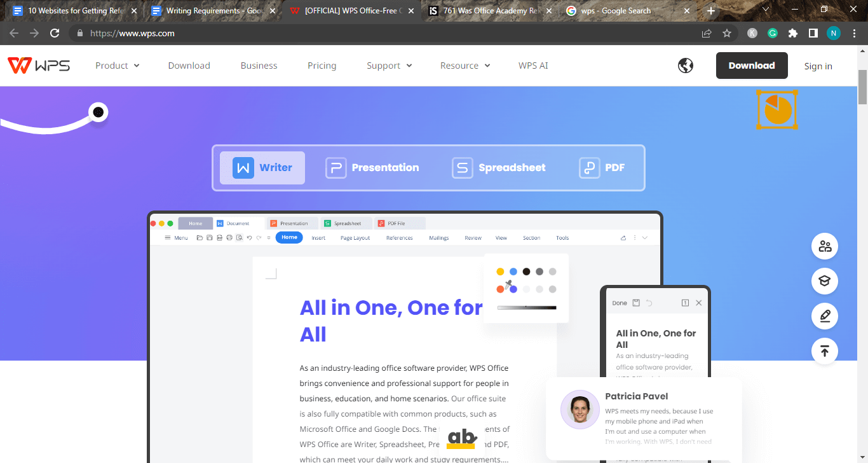This screenshot has height=463, width=868.
Task: Select the Writer product tab
Action: click(x=262, y=168)
